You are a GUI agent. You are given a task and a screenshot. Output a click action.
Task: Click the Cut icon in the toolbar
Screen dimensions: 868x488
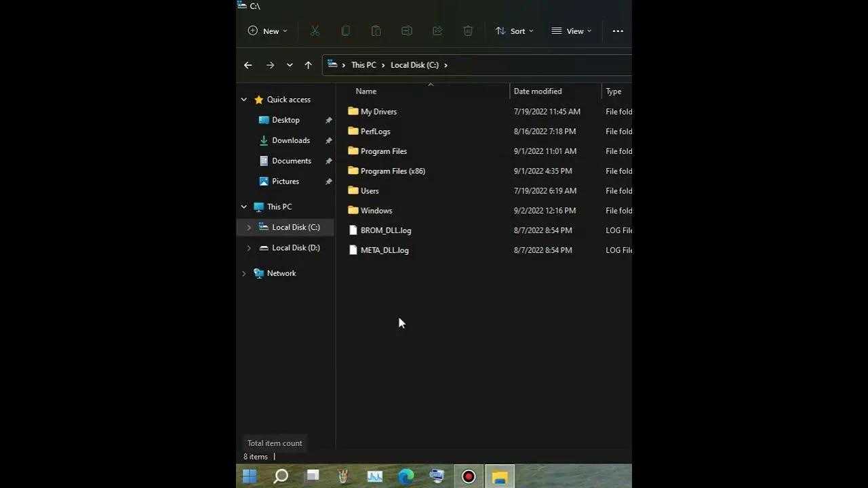315,30
